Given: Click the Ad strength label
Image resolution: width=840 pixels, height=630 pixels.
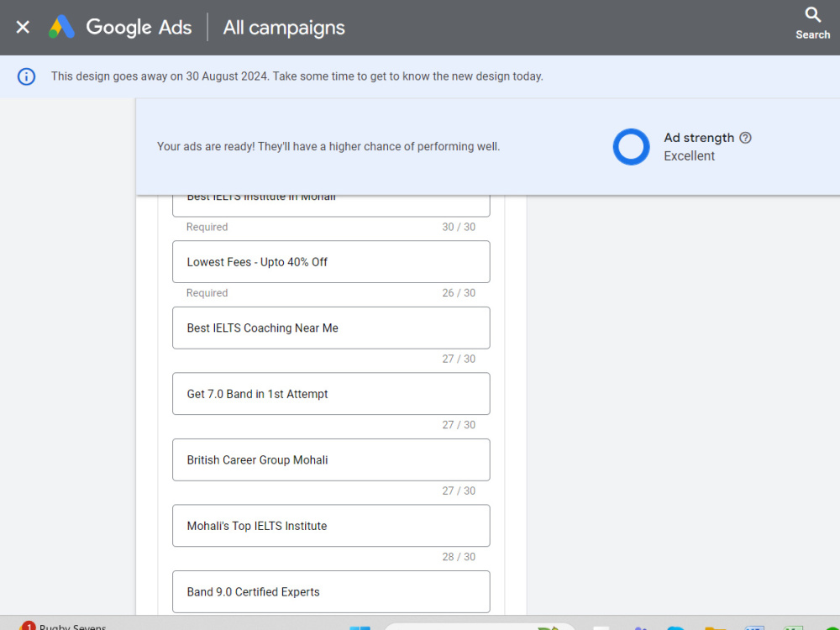Looking at the screenshot, I should point(699,138).
